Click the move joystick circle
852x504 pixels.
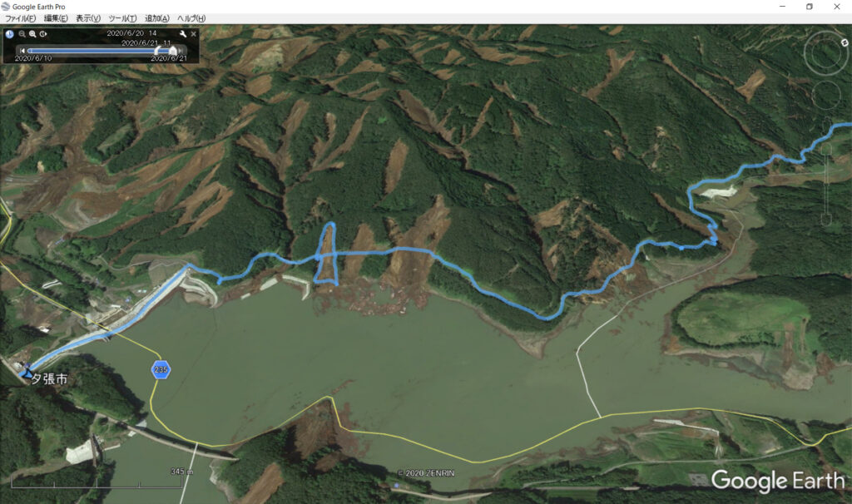coord(826,95)
